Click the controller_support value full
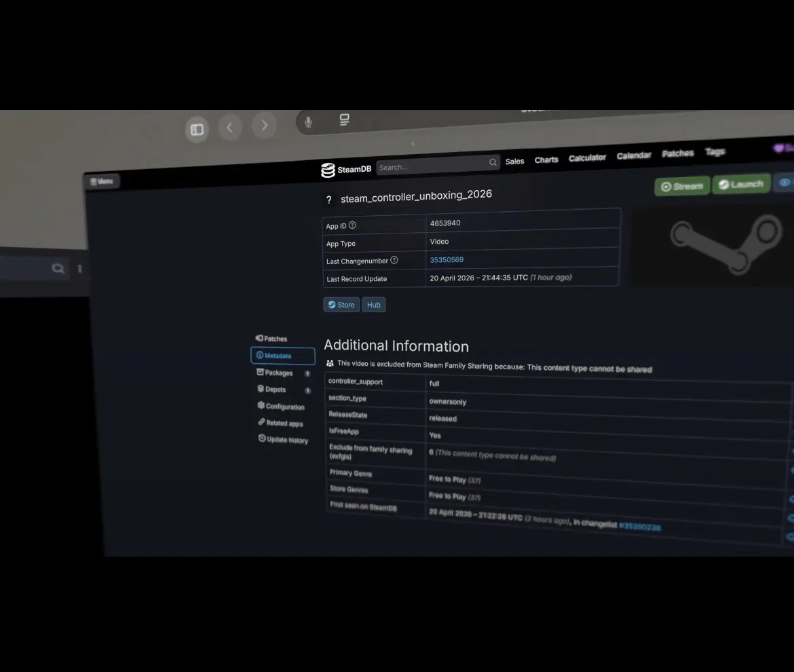The height and width of the screenshot is (672, 794). click(434, 384)
